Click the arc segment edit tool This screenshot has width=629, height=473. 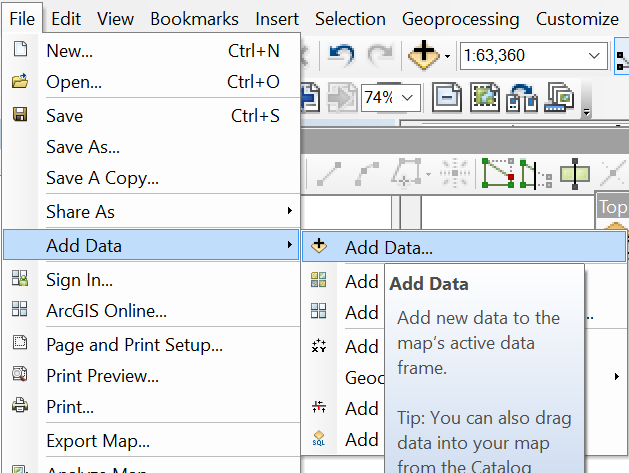(367, 174)
